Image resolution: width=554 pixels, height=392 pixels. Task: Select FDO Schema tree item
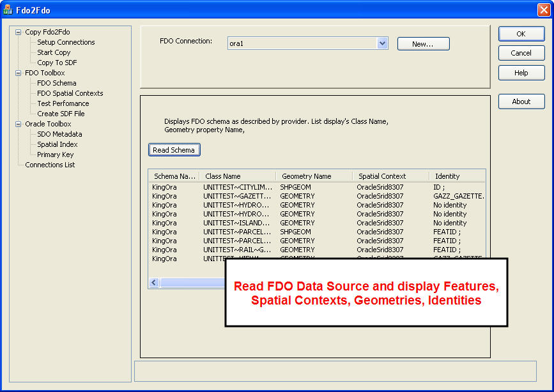coord(56,84)
